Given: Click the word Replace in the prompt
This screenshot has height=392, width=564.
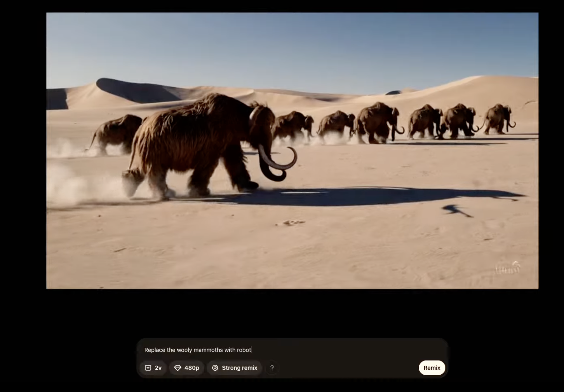Looking at the screenshot, I should 154,350.
